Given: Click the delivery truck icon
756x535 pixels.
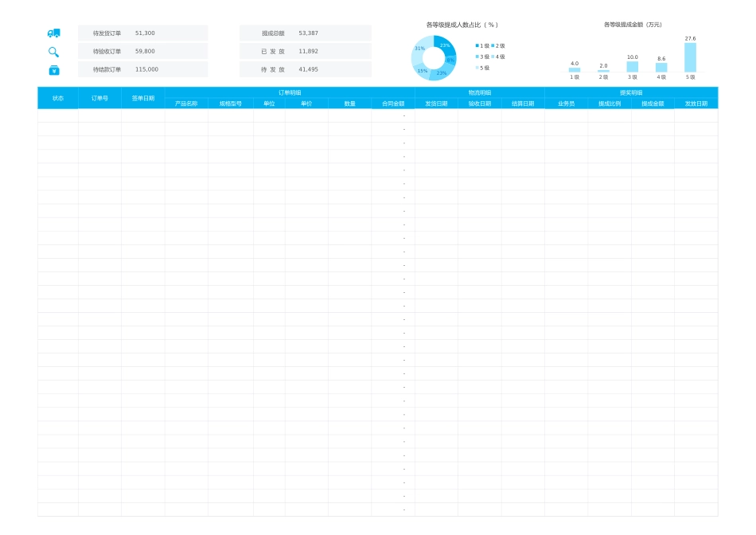Looking at the screenshot, I should pos(54,33).
